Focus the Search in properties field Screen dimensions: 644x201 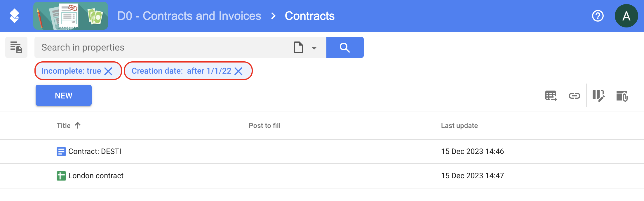pos(163,47)
